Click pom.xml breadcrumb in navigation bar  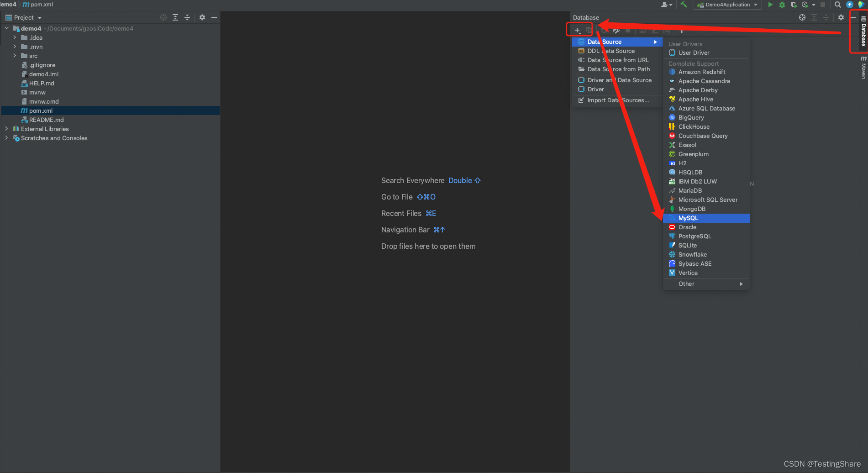[38, 5]
